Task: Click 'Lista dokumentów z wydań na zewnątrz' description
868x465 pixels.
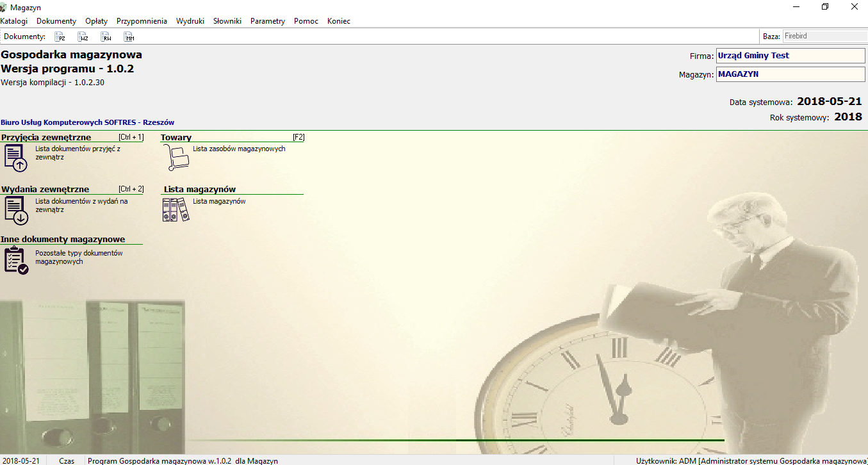Action: 81,205
